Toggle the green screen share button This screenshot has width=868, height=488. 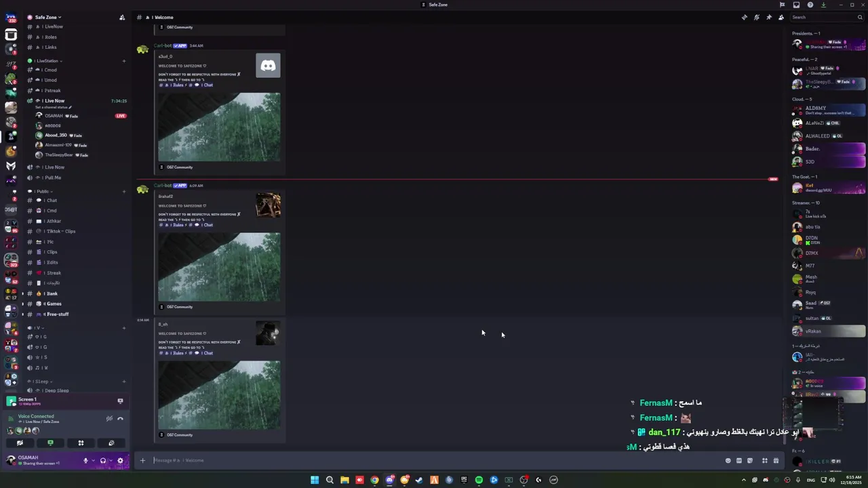tap(50, 443)
